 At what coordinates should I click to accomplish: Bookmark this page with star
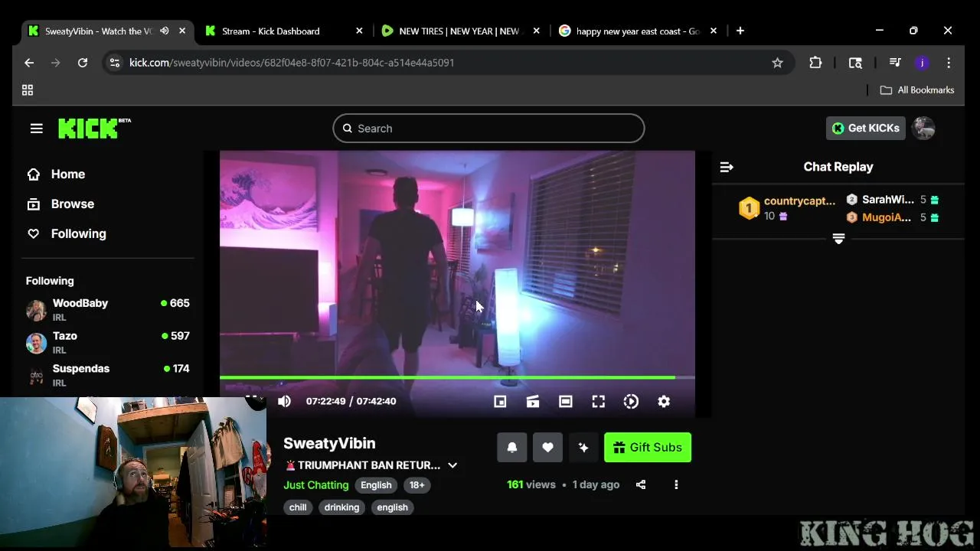[777, 63]
